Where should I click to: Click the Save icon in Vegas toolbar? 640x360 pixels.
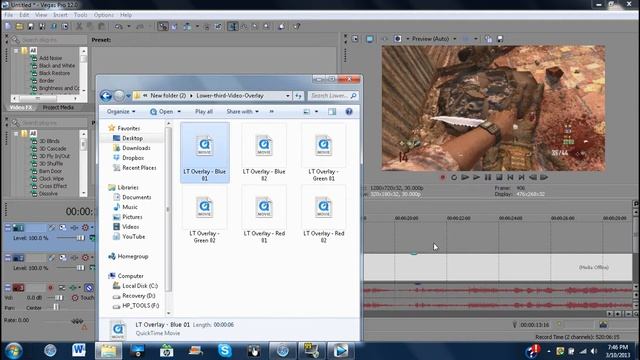tap(31, 27)
